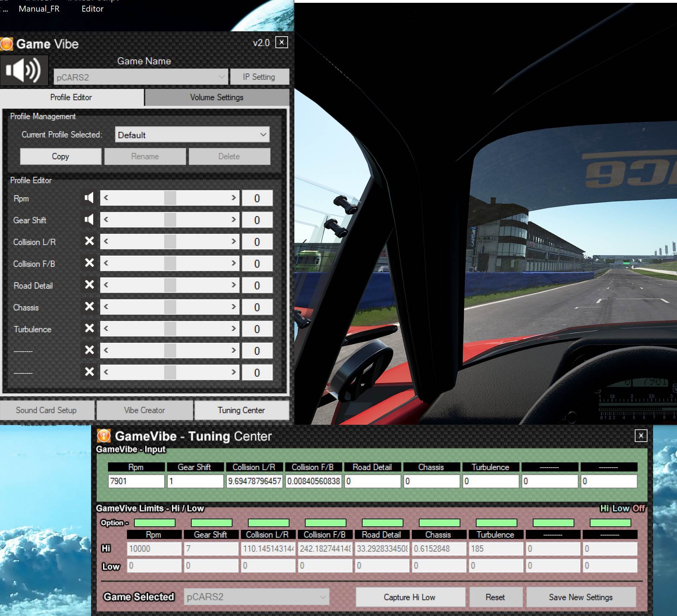Switch to the Volume Settings tab
Image resolution: width=677 pixels, height=616 pixels.
[x=217, y=97]
